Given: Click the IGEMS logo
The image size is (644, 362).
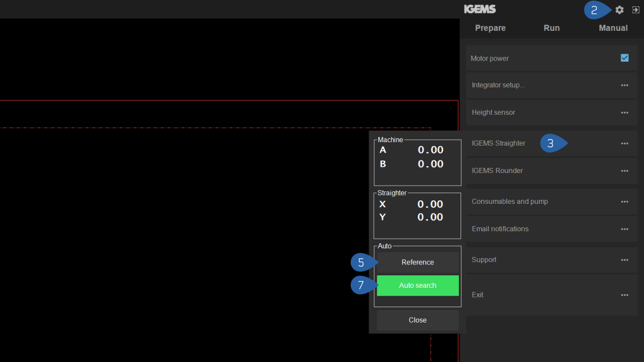Looking at the screenshot, I should coord(480,9).
